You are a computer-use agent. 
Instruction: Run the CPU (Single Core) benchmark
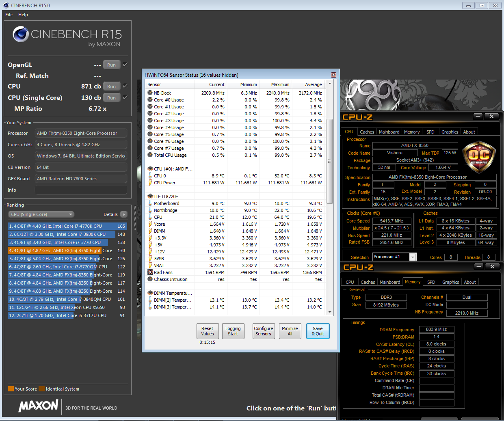click(112, 98)
